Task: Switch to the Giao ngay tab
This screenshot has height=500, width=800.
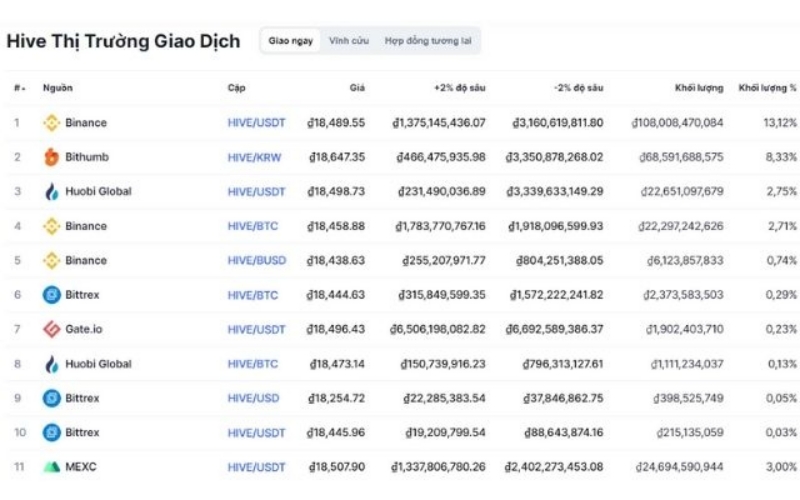Action: point(291,41)
